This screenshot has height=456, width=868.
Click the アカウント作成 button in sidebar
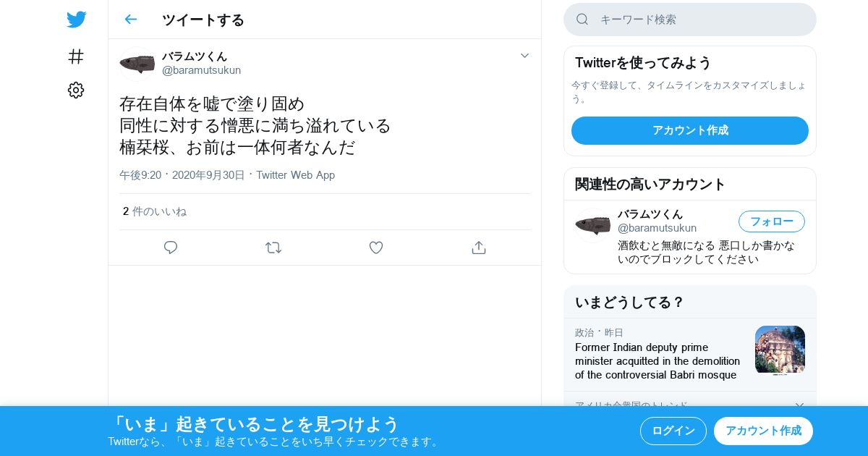tap(690, 130)
